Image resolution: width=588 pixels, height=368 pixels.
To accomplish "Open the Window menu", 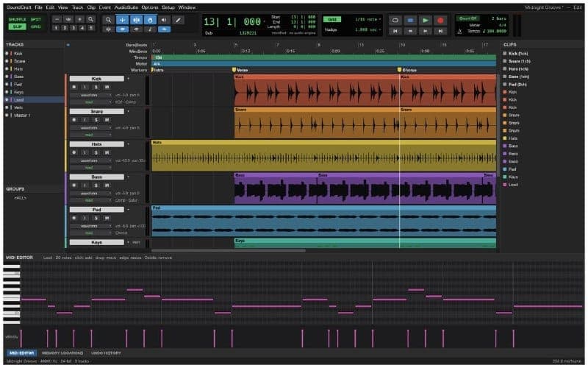I will [x=187, y=7].
